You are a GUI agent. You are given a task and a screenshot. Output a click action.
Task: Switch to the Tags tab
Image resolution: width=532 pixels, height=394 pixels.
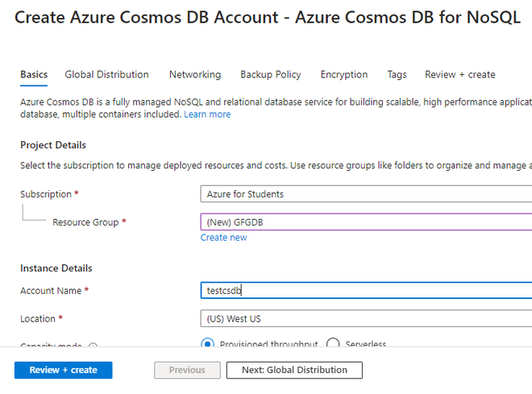(397, 74)
